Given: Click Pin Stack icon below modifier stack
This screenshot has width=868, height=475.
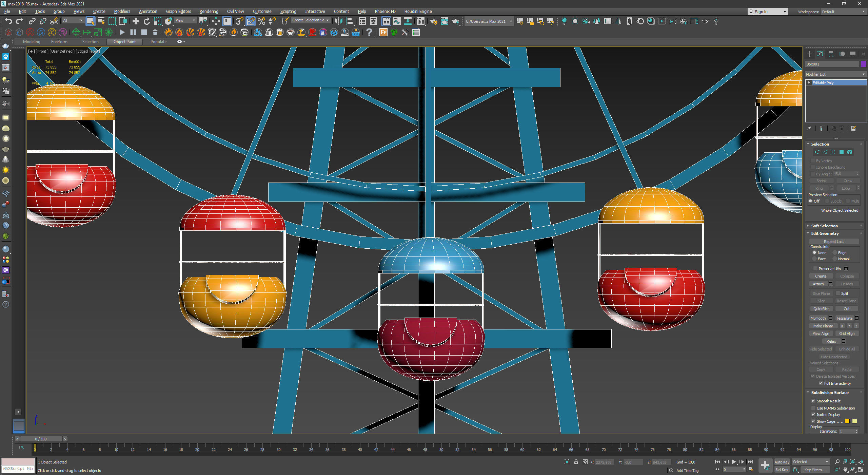Looking at the screenshot, I should pos(809,128).
